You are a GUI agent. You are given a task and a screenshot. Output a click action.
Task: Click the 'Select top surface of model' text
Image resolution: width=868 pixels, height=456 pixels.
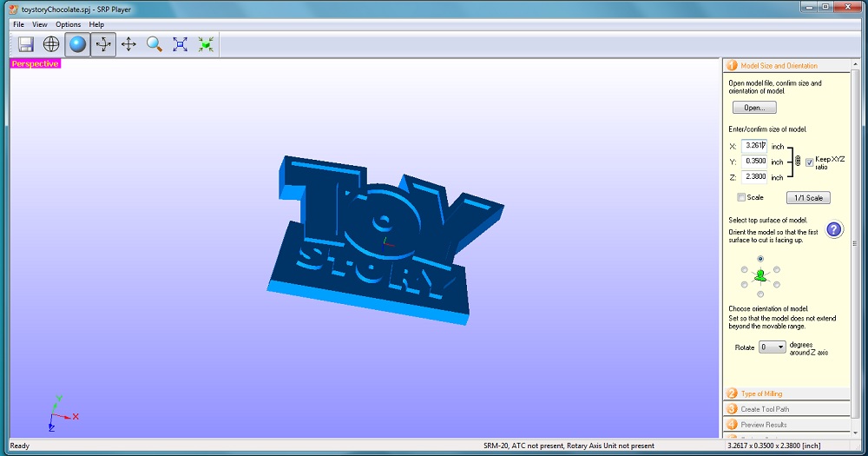tap(768, 220)
